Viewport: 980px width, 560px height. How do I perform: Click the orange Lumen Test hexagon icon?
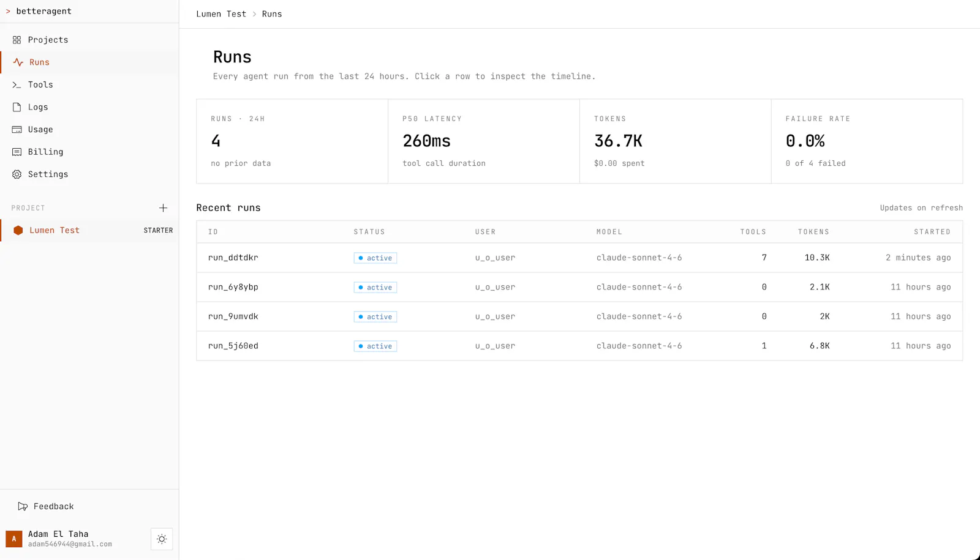click(18, 231)
